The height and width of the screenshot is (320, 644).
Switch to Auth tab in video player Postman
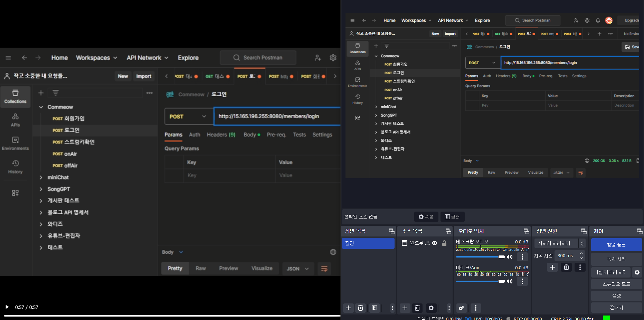click(x=195, y=135)
